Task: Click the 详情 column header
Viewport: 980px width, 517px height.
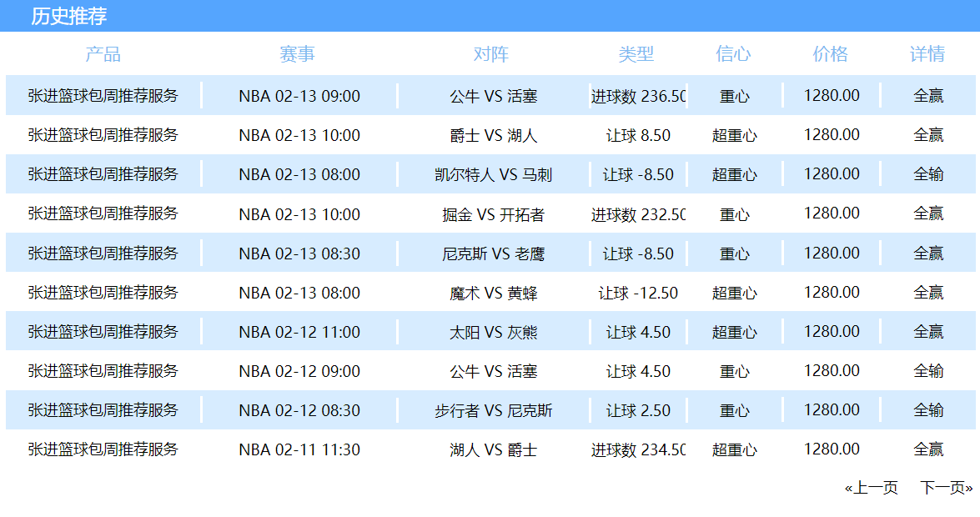Action: point(927,54)
